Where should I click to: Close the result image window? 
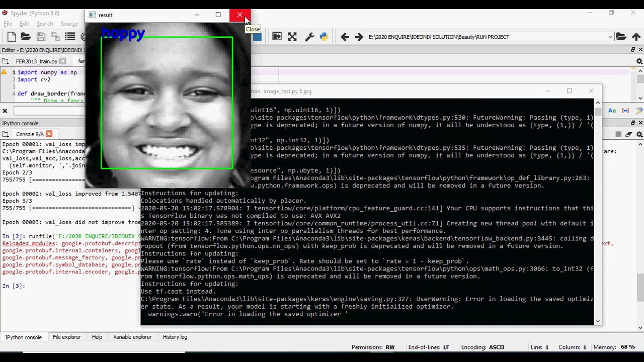coord(239,15)
